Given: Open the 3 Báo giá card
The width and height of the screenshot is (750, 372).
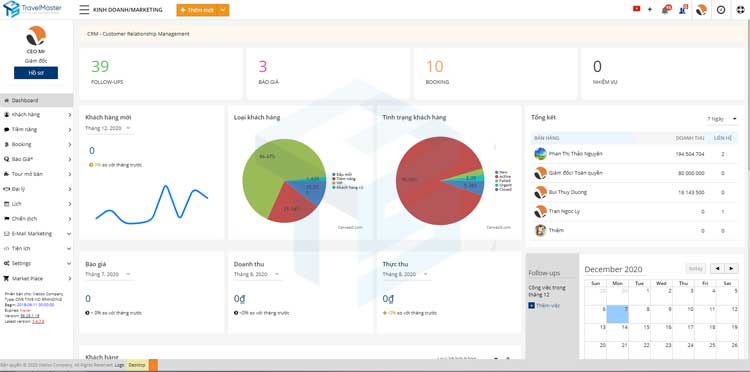Looking at the screenshot, I should 328,74.
